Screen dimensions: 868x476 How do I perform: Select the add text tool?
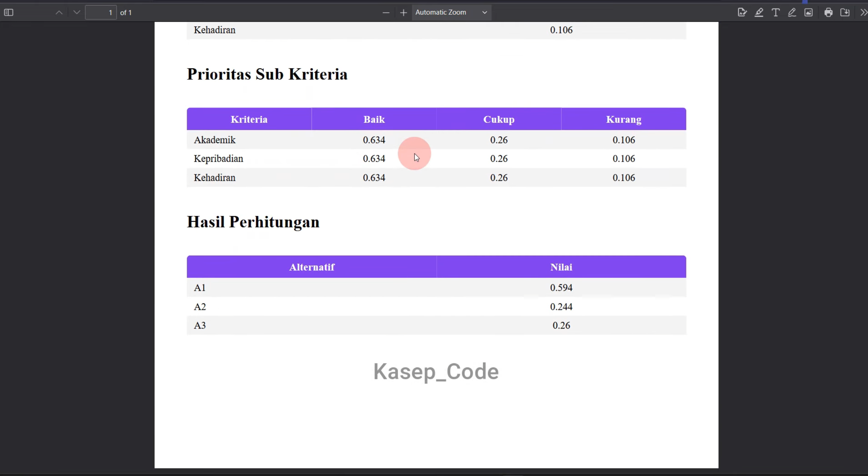click(x=776, y=13)
